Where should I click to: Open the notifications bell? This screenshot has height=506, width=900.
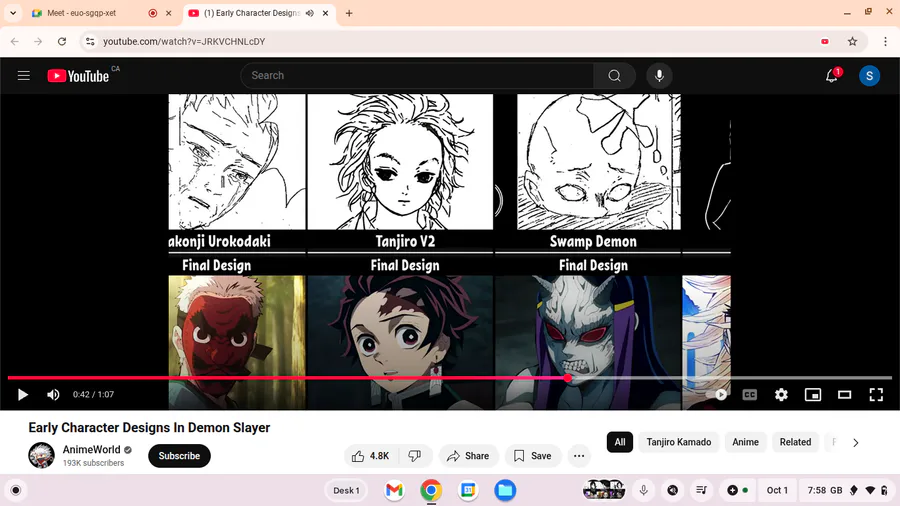click(x=831, y=76)
